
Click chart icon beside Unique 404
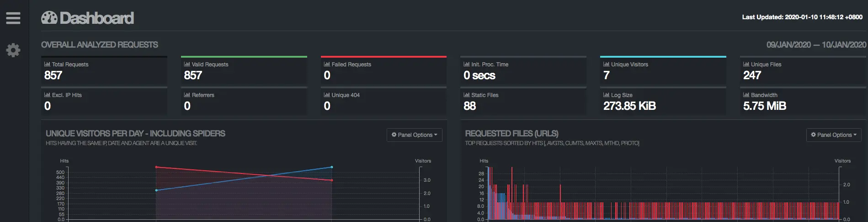coord(327,95)
